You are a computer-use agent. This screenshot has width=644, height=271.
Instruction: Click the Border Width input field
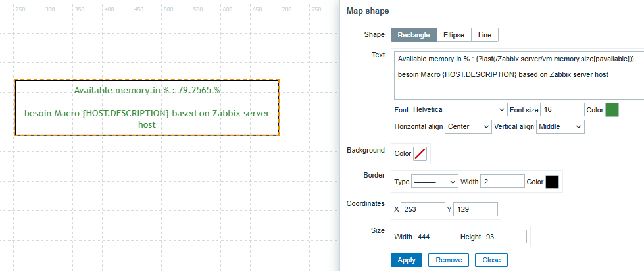502,182
